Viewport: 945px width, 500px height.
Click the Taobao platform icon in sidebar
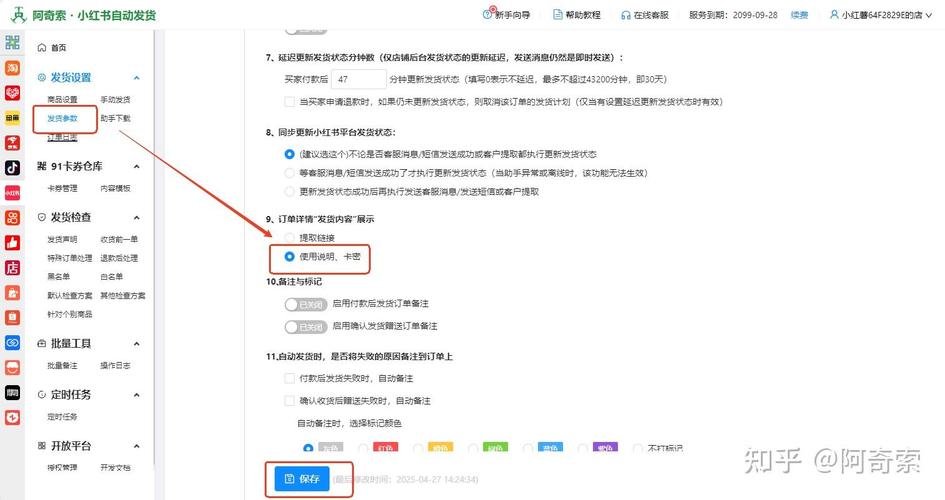(x=12, y=68)
